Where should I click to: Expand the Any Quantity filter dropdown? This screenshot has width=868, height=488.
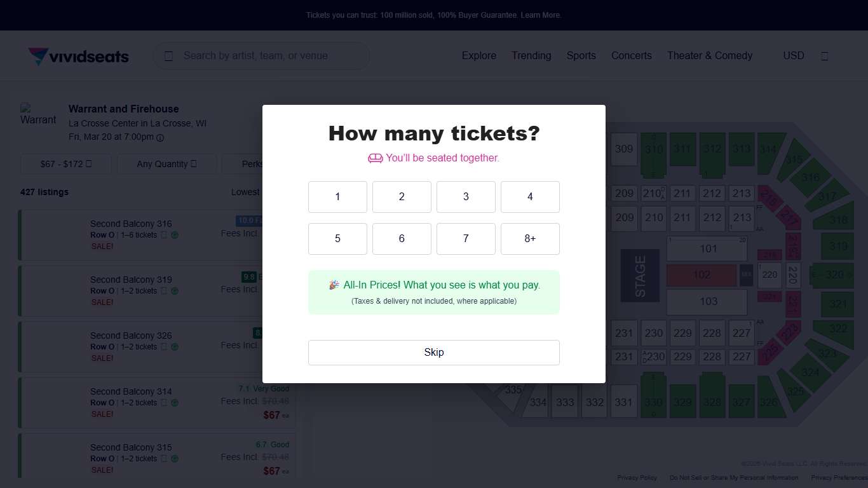pyautogui.click(x=166, y=164)
